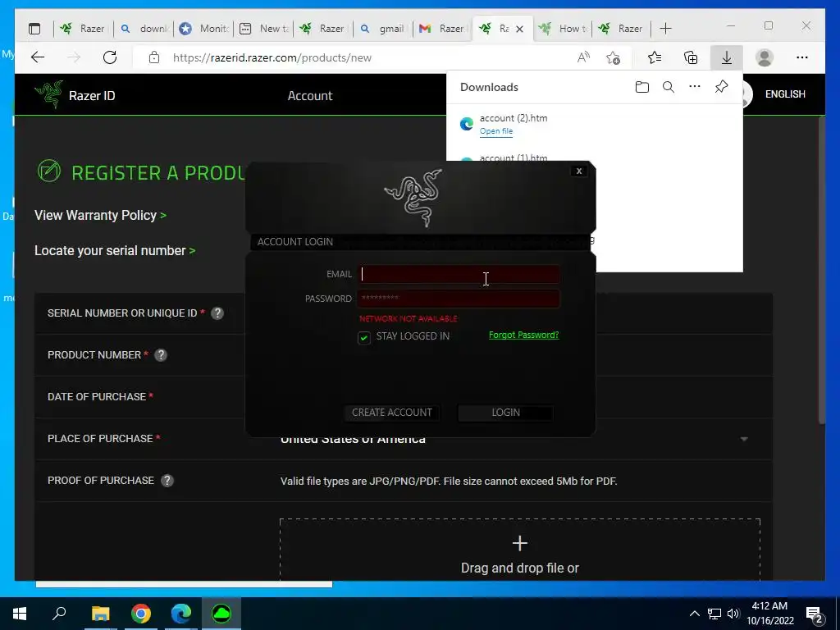Viewport: 840px width, 630px height.
Task: Open the Favorites list icon
Action: pyautogui.click(x=654, y=57)
